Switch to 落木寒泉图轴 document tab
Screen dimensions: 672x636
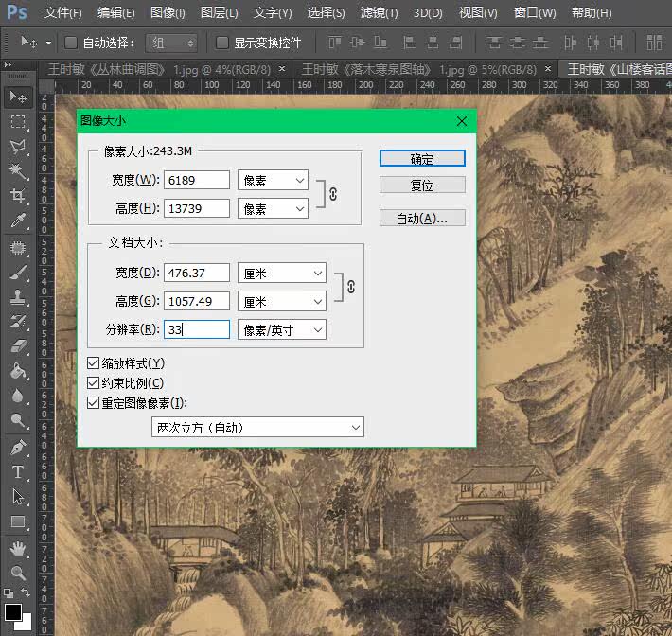pyautogui.click(x=418, y=69)
